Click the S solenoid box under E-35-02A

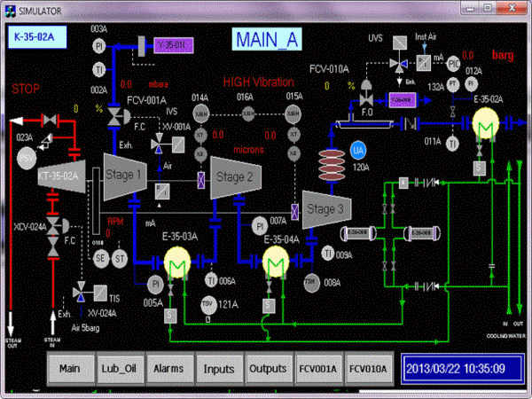coord(480,168)
